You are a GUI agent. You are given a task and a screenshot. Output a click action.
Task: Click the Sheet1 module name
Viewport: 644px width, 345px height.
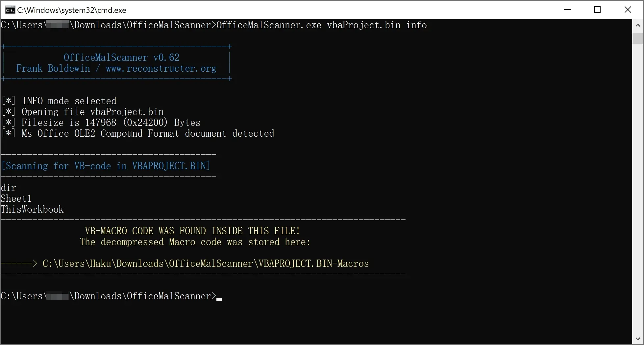(16, 198)
